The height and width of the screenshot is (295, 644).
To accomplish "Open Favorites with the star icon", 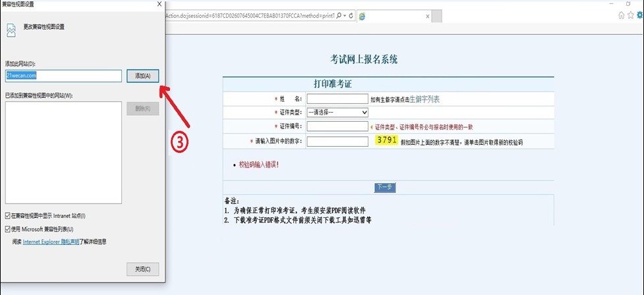I will (x=630, y=14).
